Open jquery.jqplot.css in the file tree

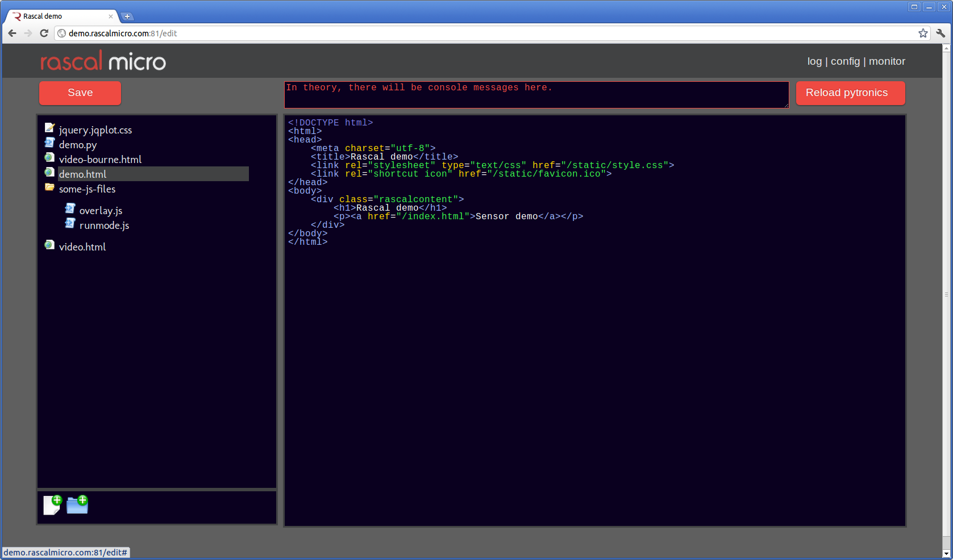[95, 130]
